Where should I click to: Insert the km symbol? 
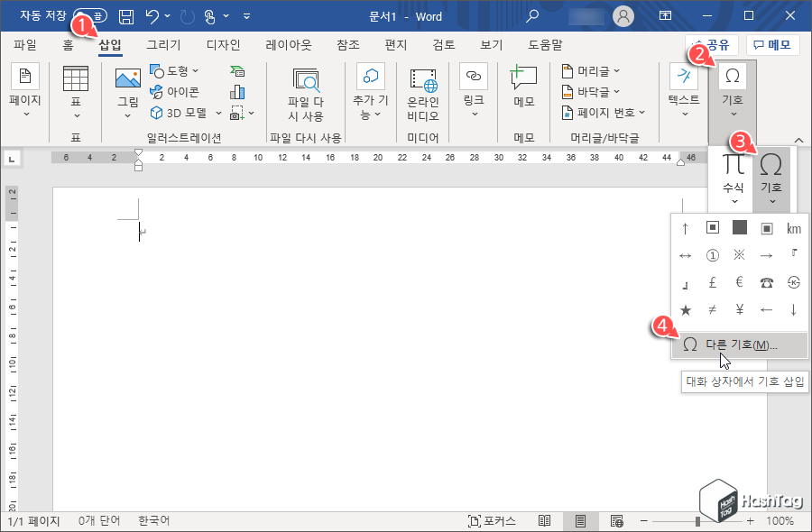793,228
